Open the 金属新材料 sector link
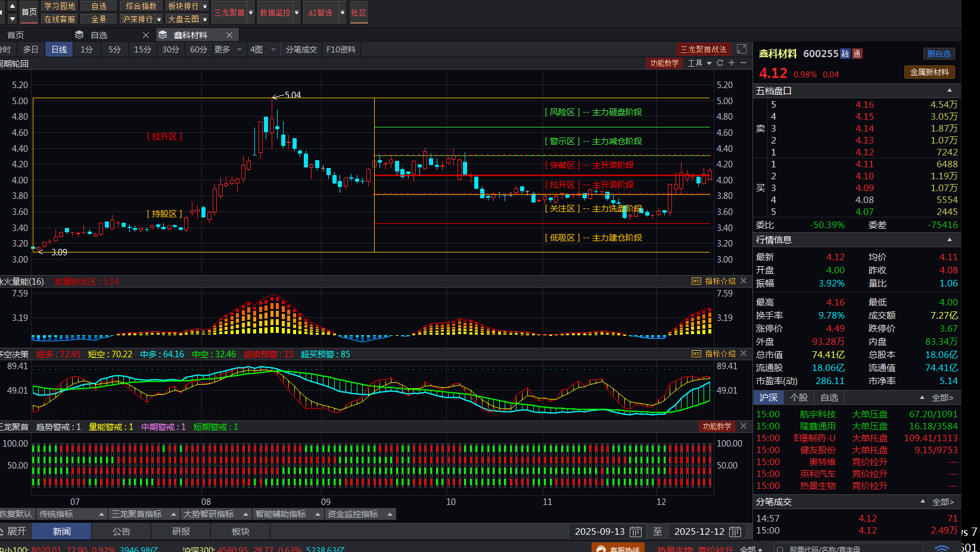 (929, 72)
